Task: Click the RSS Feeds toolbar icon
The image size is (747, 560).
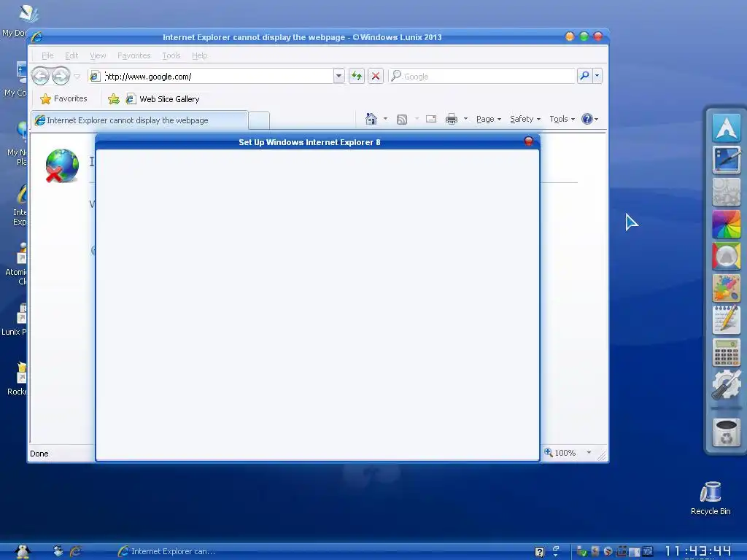Action: [402, 119]
